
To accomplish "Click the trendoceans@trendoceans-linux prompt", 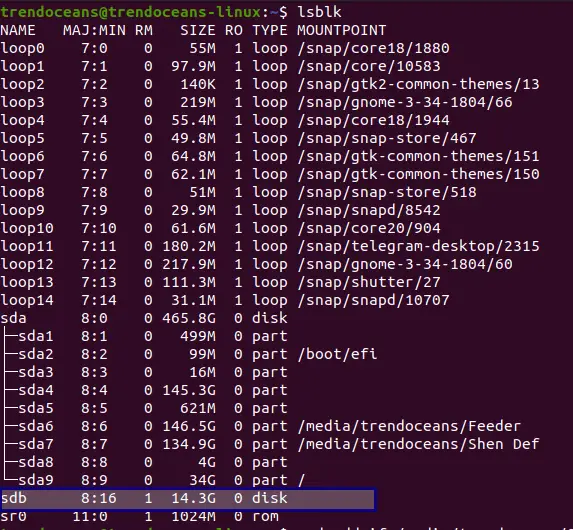I will (x=130, y=12).
